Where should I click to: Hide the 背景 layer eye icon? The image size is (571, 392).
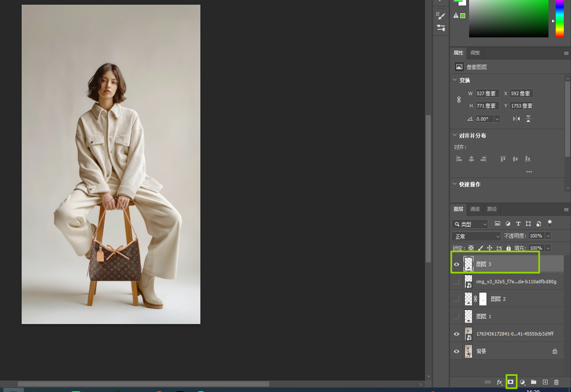(x=456, y=351)
